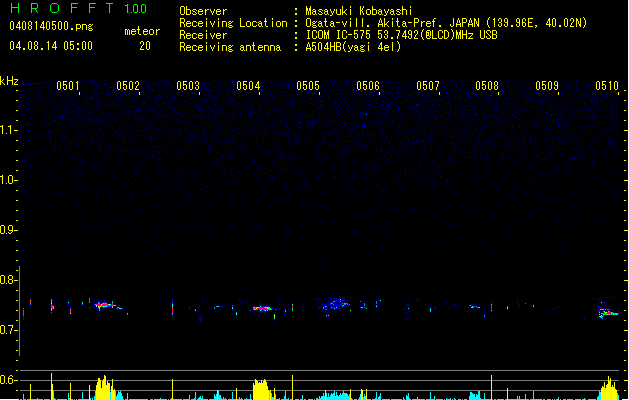Click the 0.8 kHz axis label
Image resolution: width=629 pixels, height=400 pixels.
click(8, 280)
